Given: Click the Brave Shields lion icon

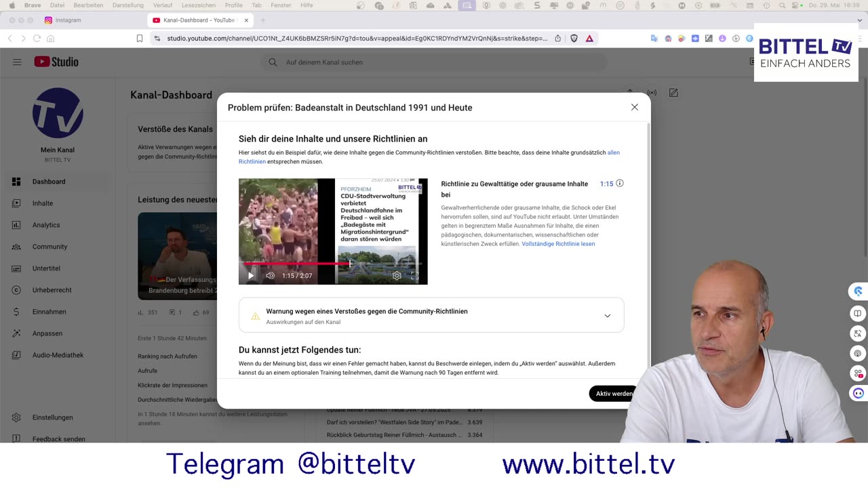Looking at the screenshot, I should point(574,39).
